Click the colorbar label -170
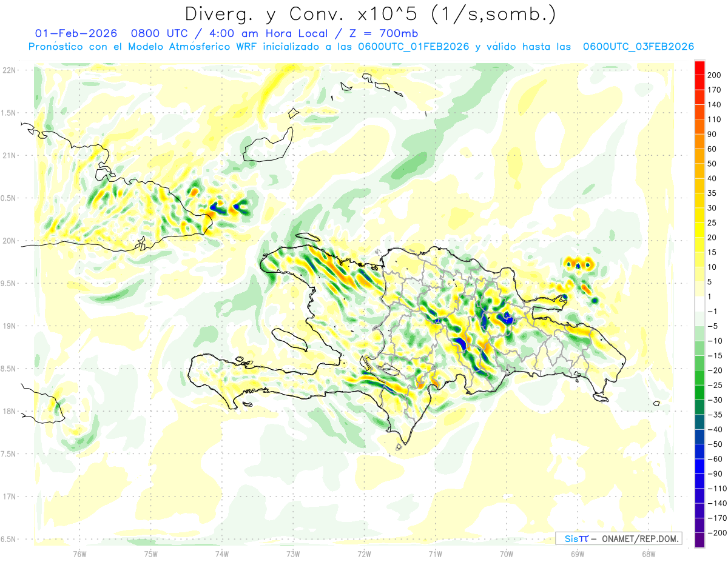728x562 pixels. pos(717,518)
